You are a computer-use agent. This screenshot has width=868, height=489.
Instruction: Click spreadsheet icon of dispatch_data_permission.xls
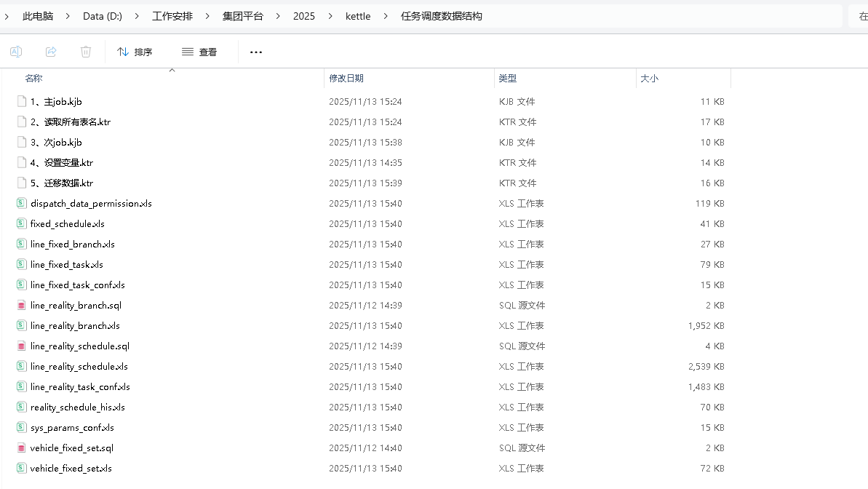tap(21, 203)
